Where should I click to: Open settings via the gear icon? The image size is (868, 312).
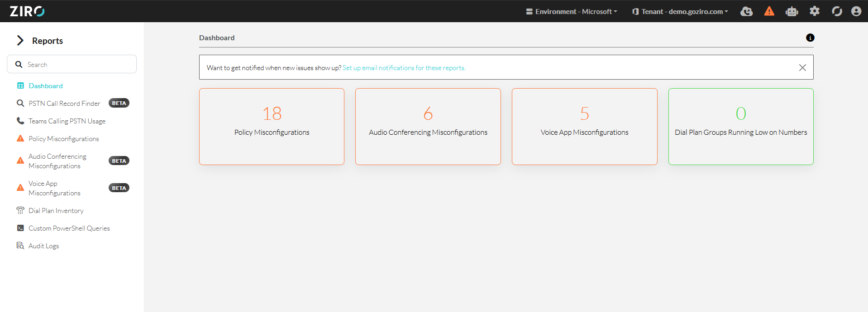click(815, 11)
